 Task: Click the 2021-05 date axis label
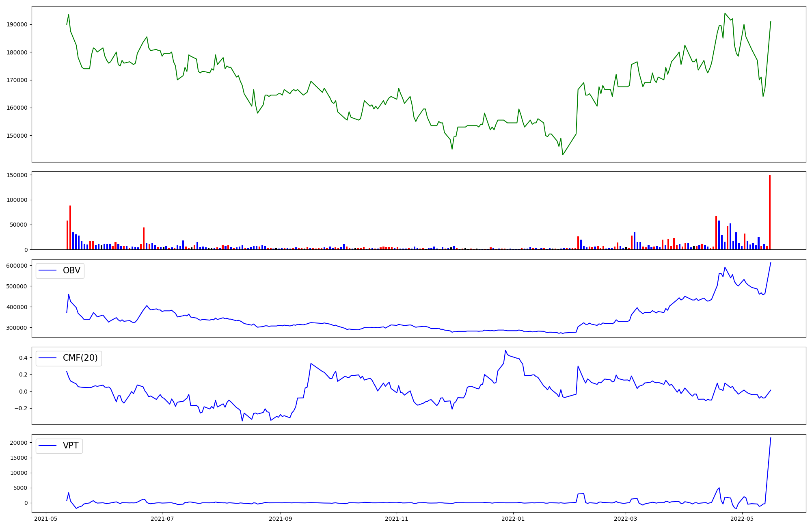tap(45, 519)
